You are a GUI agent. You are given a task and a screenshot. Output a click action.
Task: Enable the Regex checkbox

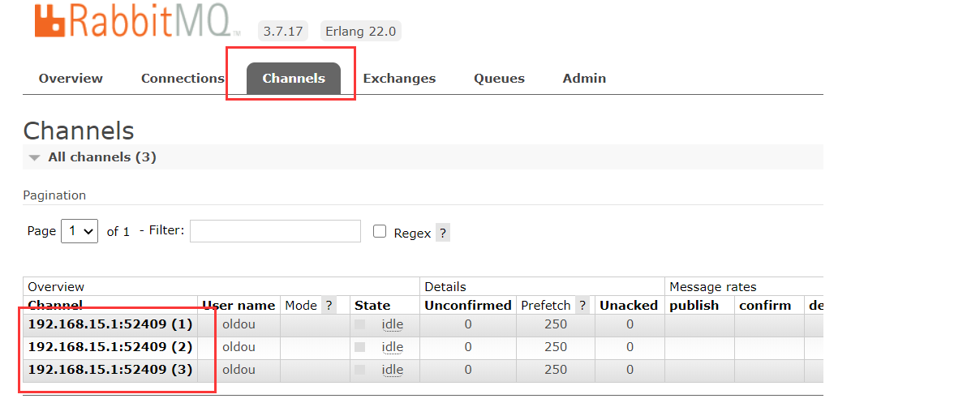(x=380, y=231)
